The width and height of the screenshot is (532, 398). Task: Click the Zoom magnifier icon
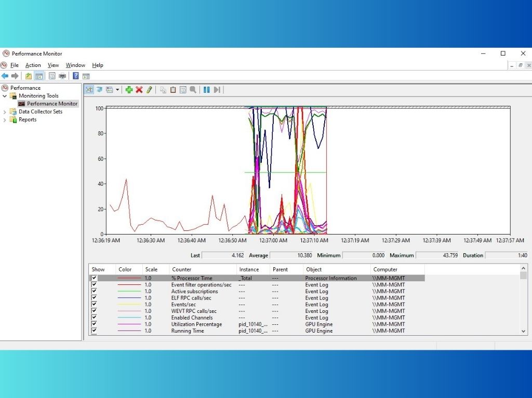193,90
